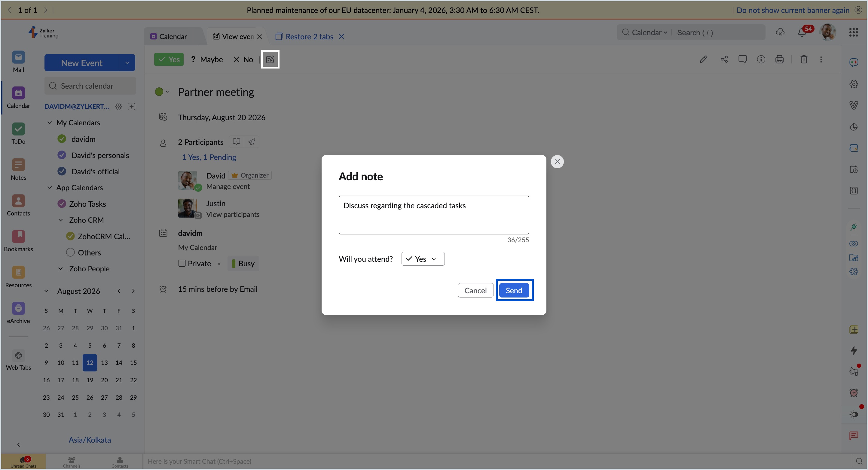Open the Asia/Kolkata timezone link

tap(90, 440)
